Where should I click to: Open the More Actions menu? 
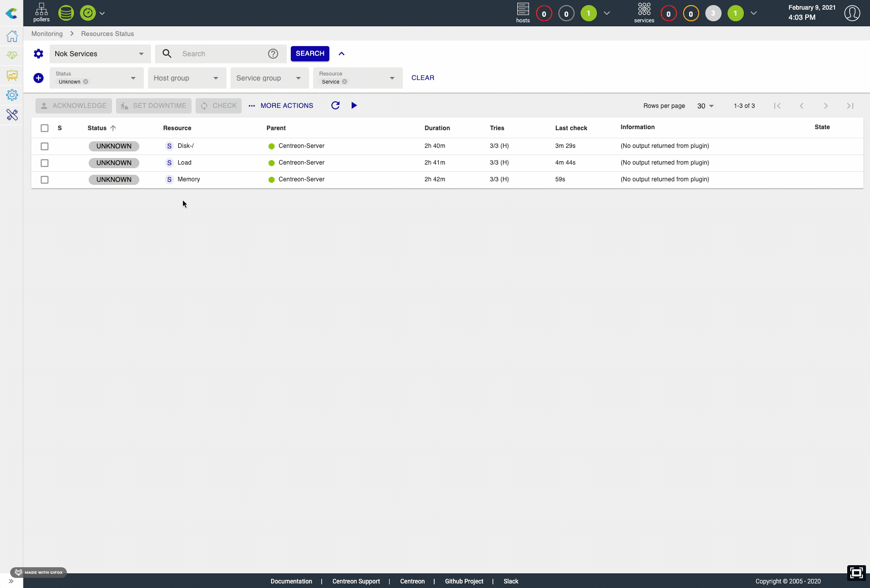point(281,106)
